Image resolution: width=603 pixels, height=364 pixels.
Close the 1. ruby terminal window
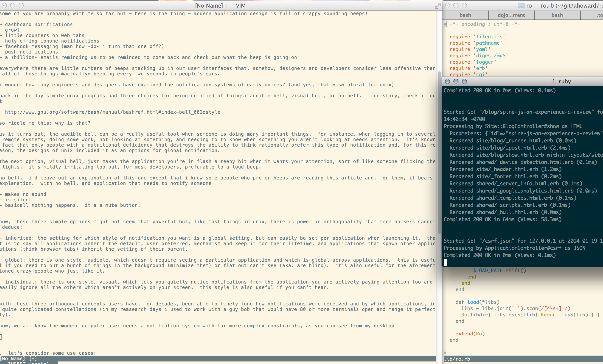448,81
